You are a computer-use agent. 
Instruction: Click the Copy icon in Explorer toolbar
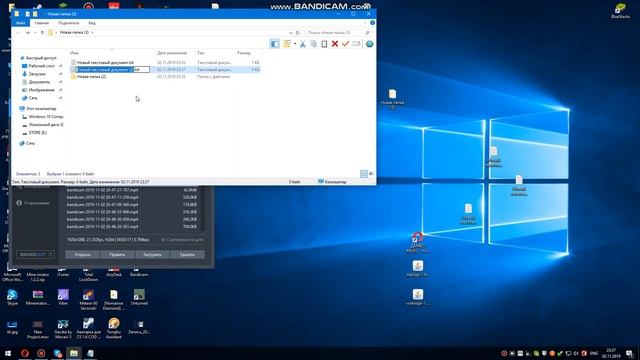pos(313,44)
